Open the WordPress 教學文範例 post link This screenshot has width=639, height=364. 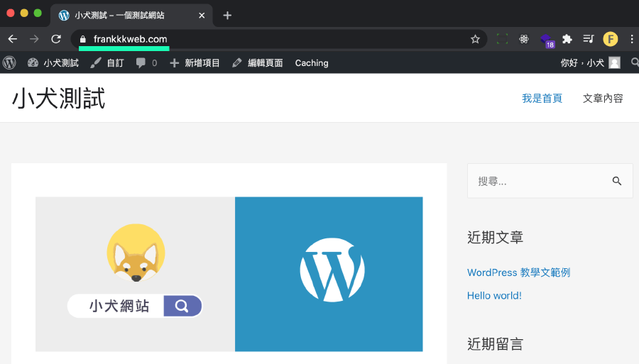pyautogui.click(x=518, y=272)
